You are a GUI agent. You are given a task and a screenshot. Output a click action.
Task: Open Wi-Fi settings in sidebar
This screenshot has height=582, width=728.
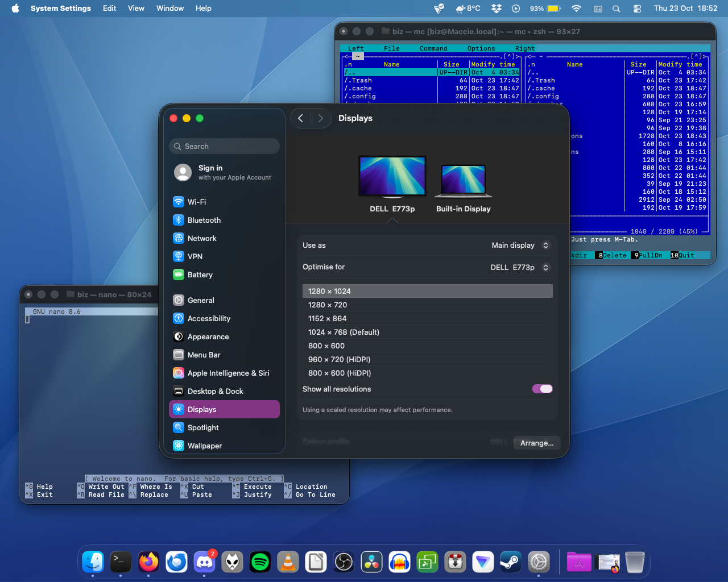click(197, 202)
